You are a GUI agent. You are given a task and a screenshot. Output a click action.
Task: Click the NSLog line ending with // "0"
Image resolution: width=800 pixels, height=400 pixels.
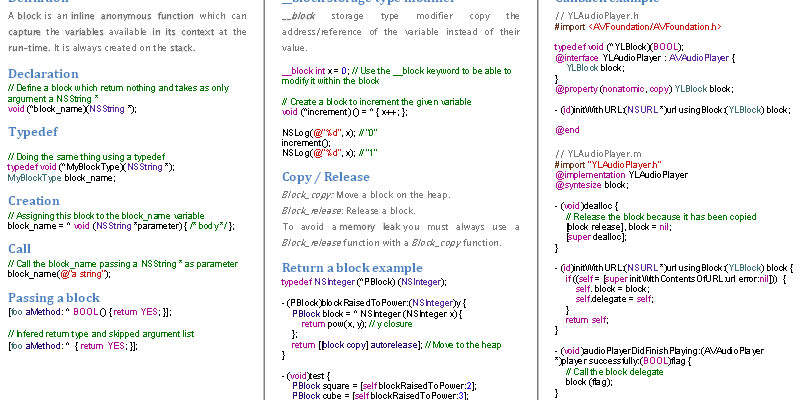click(330, 133)
